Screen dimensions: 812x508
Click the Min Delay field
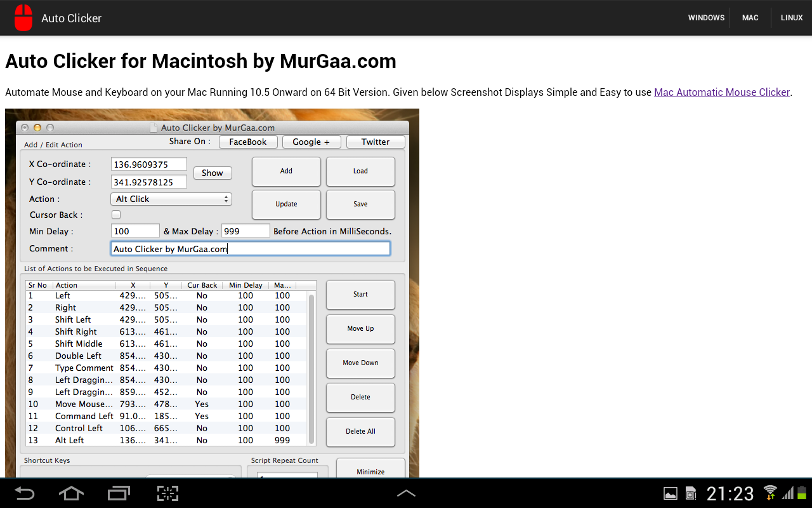135,231
